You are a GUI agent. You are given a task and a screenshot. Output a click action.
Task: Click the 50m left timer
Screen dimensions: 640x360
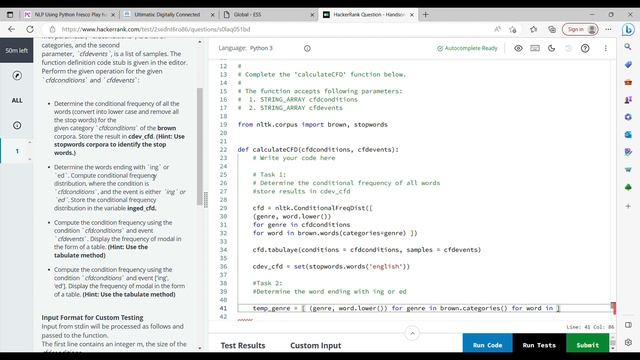(17, 51)
